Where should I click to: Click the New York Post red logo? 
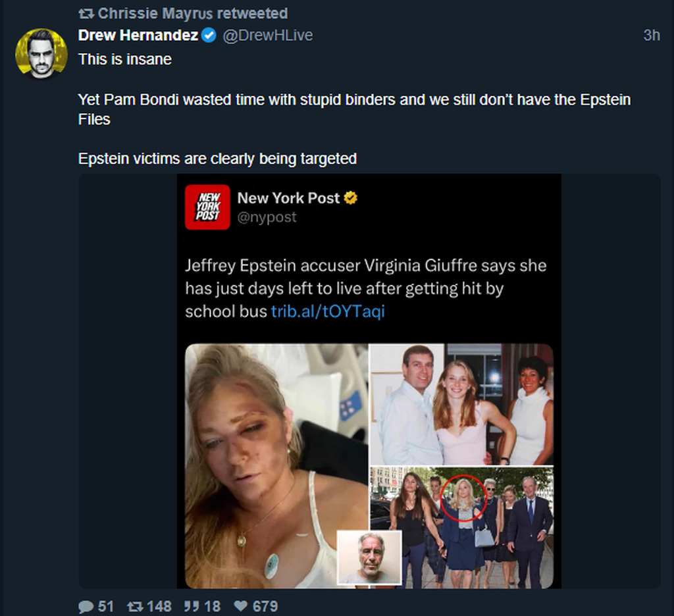pyautogui.click(x=207, y=207)
